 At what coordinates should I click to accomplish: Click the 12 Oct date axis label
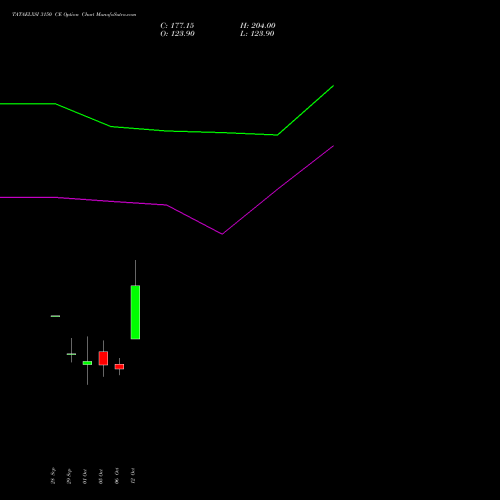[x=133, y=476]
